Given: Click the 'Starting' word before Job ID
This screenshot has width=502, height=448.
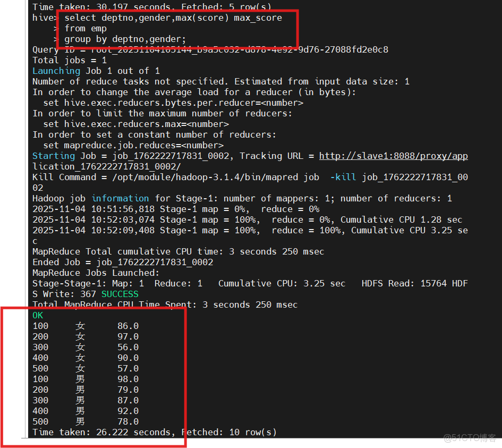Looking at the screenshot, I should (x=54, y=156).
